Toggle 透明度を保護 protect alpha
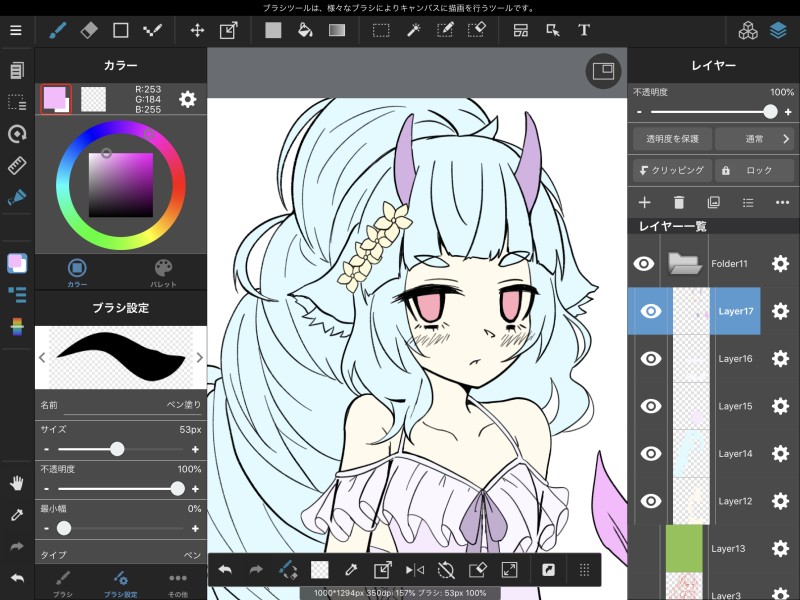This screenshot has width=800, height=600. pos(672,139)
